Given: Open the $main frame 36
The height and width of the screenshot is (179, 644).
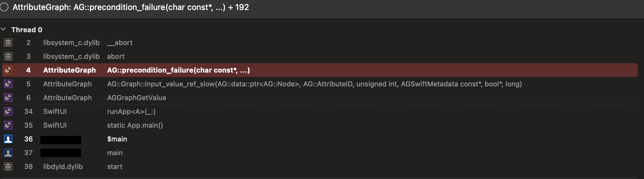Looking at the screenshot, I should point(320,139).
